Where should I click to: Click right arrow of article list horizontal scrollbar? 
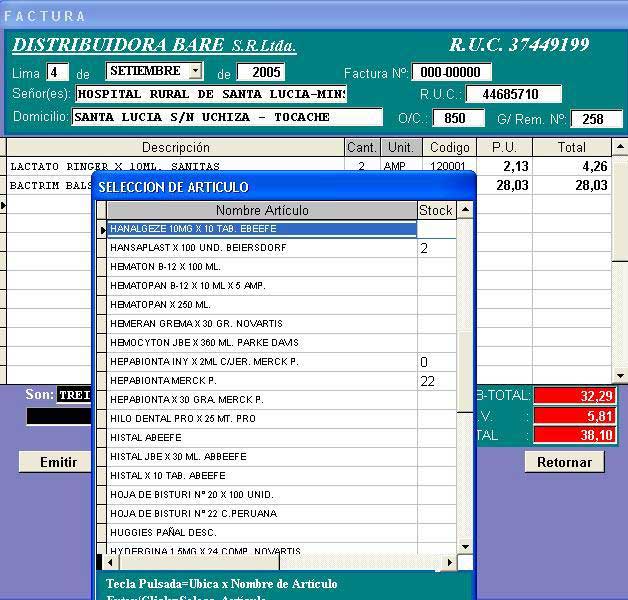[x=450, y=563]
